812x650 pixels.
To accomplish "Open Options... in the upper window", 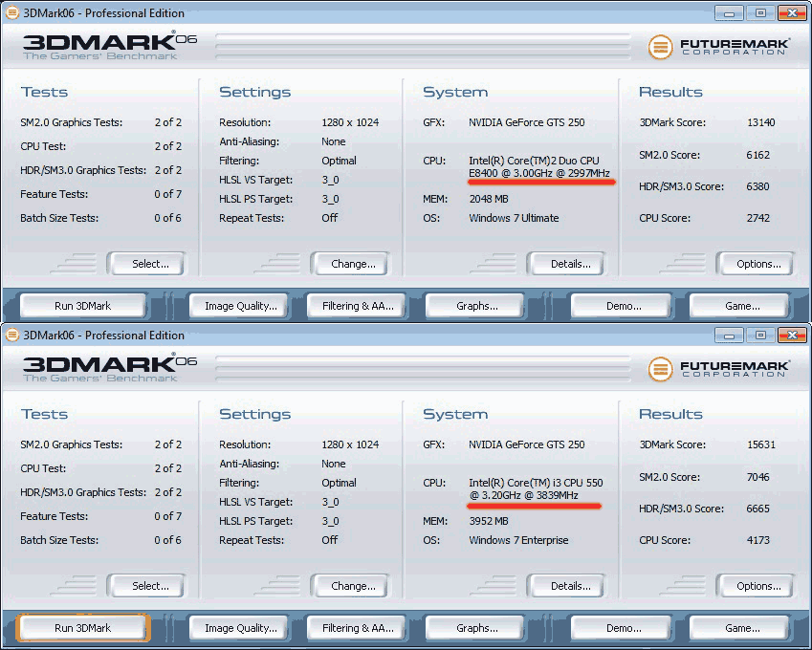I will (755, 263).
